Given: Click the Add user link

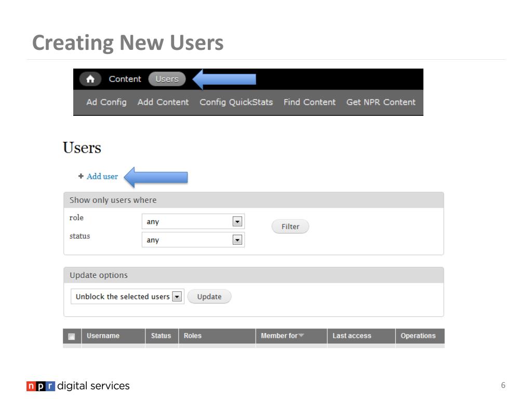Looking at the screenshot, I should pos(102,177).
